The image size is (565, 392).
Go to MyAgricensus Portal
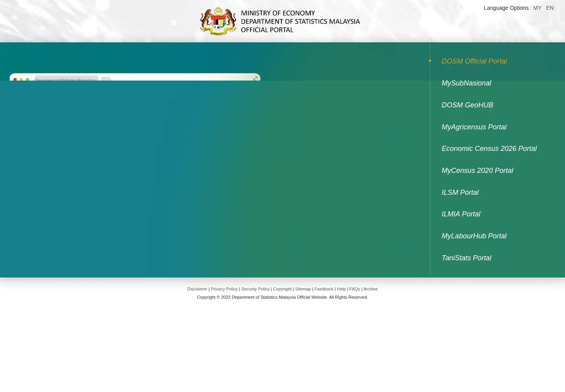click(474, 127)
